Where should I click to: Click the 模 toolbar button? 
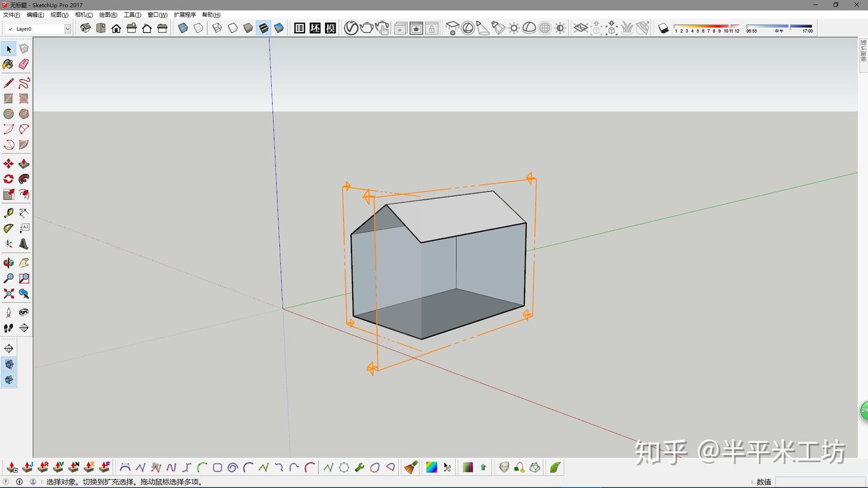(x=330, y=28)
